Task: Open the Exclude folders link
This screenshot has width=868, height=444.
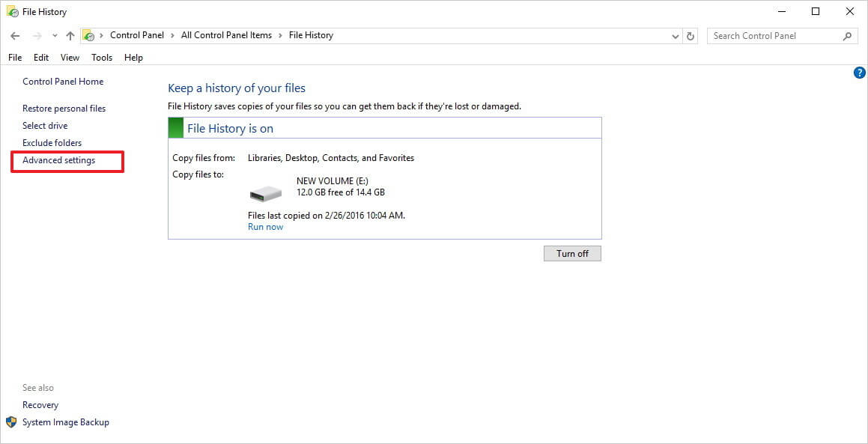Action: (52, 143)
